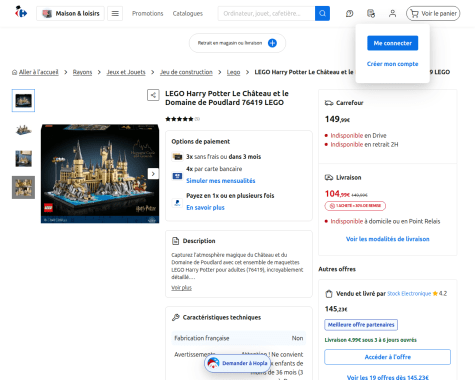Click Meilleure offre partenaires badge

(x=361, y=325)
